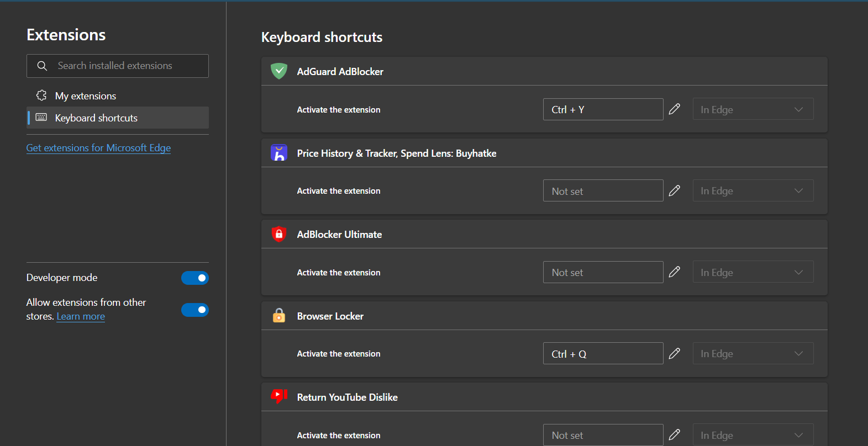The width and height of the screenshot is (868, 446).
Task: Turn off Developer mode toggle
Action: pos(195,278)
